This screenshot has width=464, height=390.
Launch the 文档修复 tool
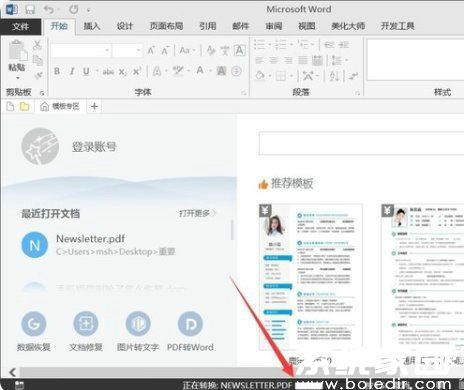86,323
